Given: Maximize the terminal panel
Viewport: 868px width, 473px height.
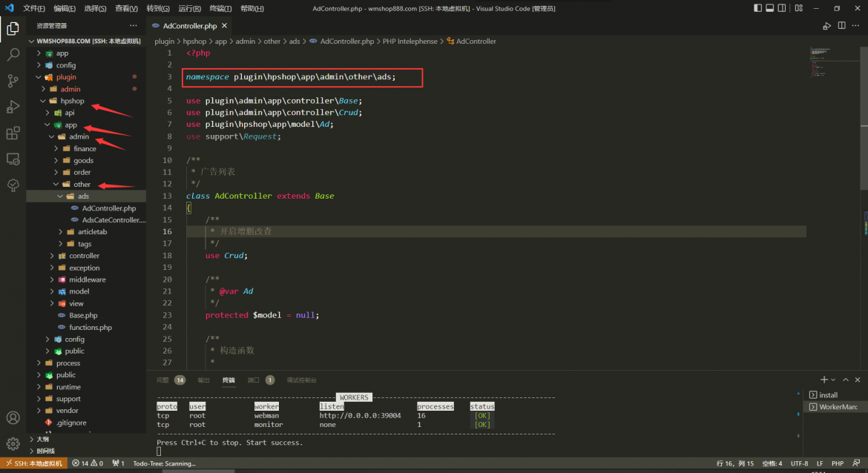Looking at the screenshot, I should 846,380.
